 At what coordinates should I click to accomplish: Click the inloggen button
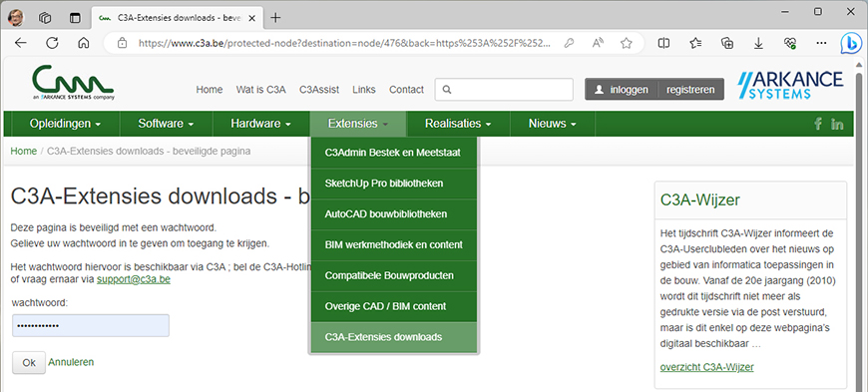[622, 89]
